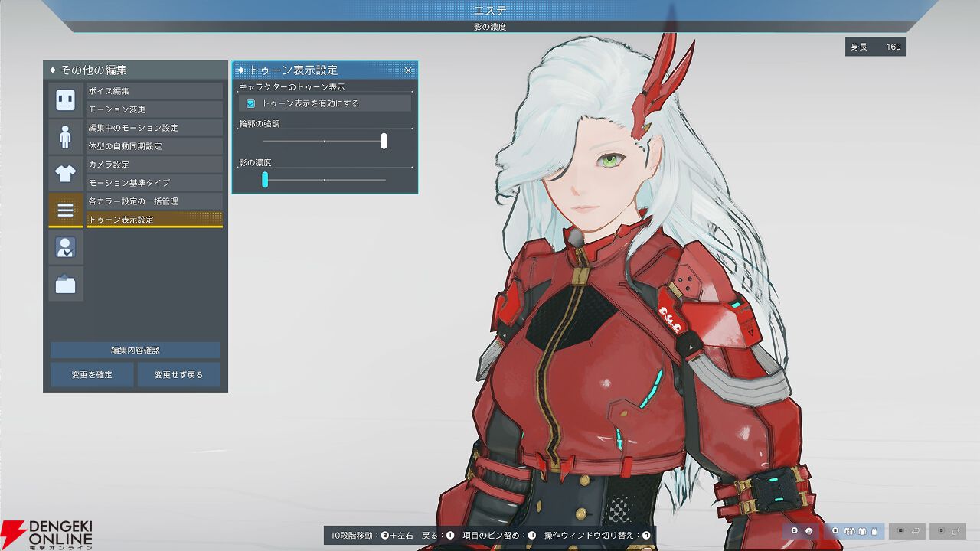Screen dimensions: 980x551
Task: Select モーション変更 menu entry
Action: 154,109
